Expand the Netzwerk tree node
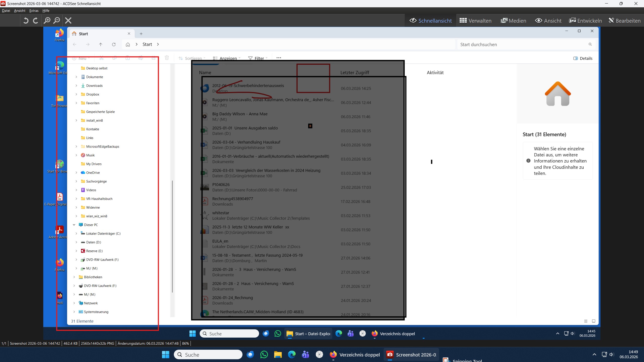Viewport: 644px width, 362px height. pyautogui.click(x=74, y=303)
